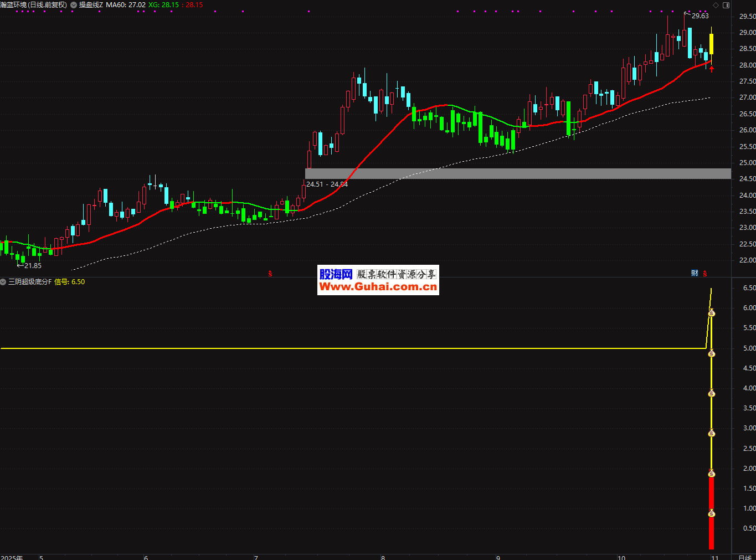Screen dimensions: 756x560
Task: Click the top money bag icon near 6.00
Action: point(712,313)
